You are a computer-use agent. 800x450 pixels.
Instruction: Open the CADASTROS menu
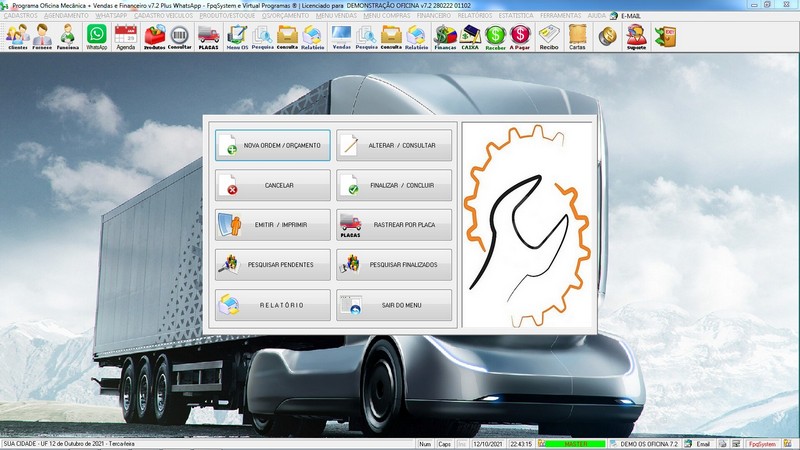click(20, 16)
